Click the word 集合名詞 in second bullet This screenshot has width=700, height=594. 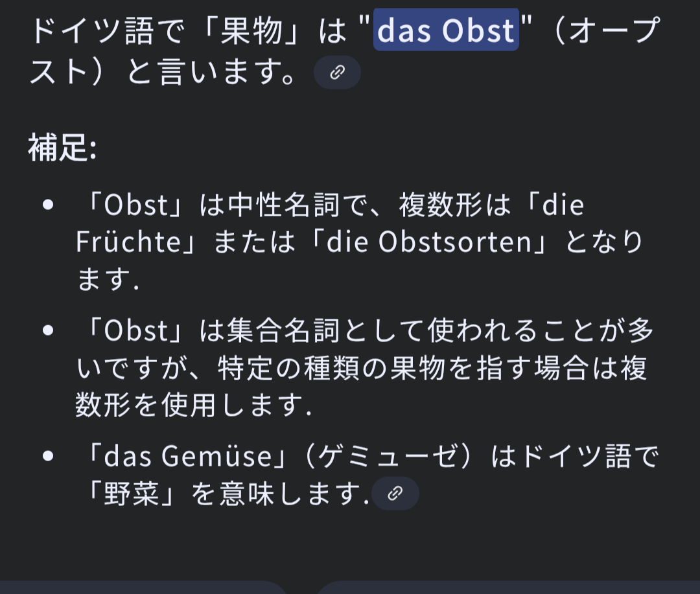click(x=284, y=331)
